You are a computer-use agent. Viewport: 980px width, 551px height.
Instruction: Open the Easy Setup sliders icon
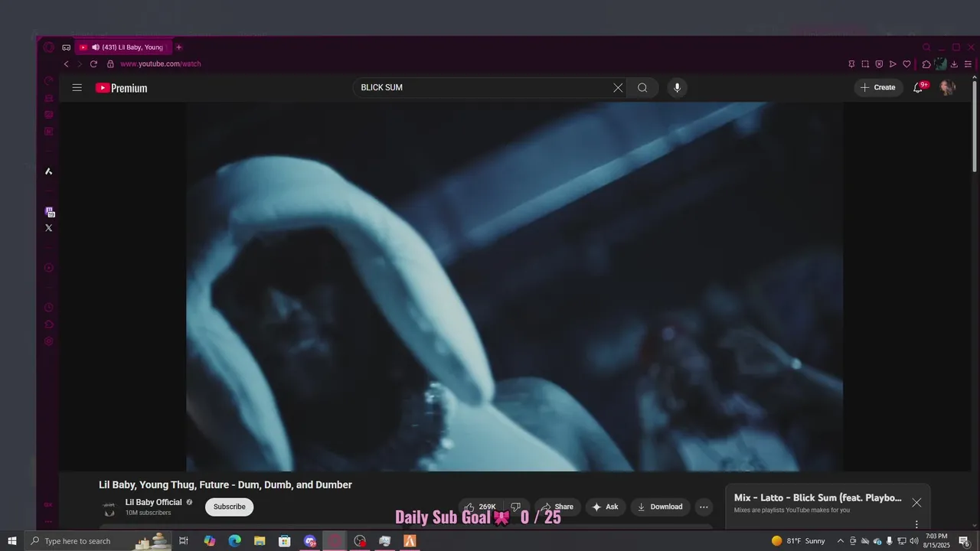[969, 64]
